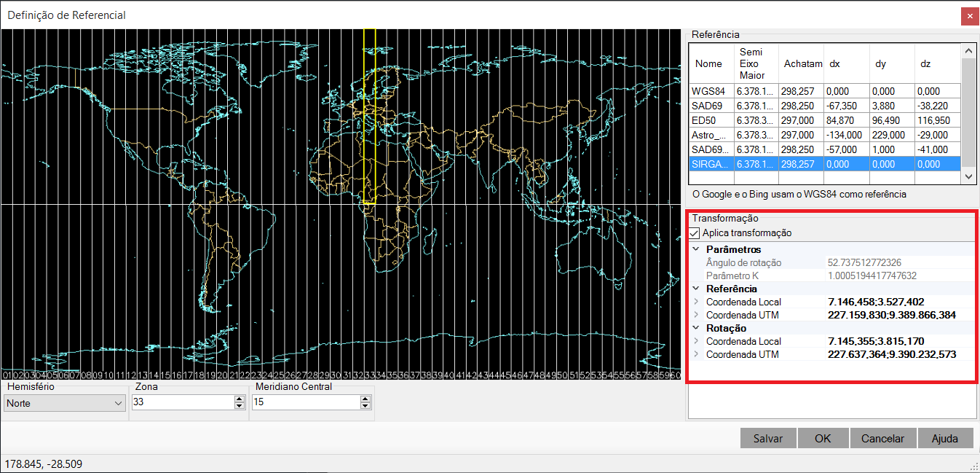Click the -57,000 dx cell
This screenshot has height=473, width=980.
click(847, 149)
